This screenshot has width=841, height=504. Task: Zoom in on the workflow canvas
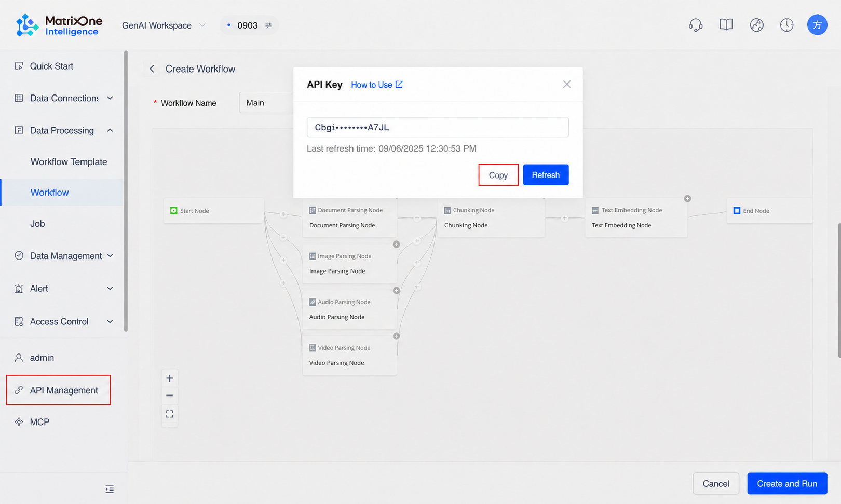(x=169, y=378)
